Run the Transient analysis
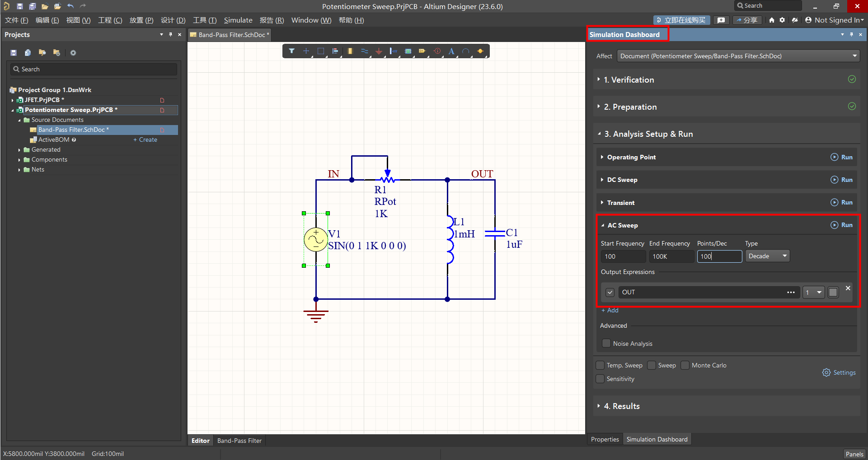 (842, 203)
